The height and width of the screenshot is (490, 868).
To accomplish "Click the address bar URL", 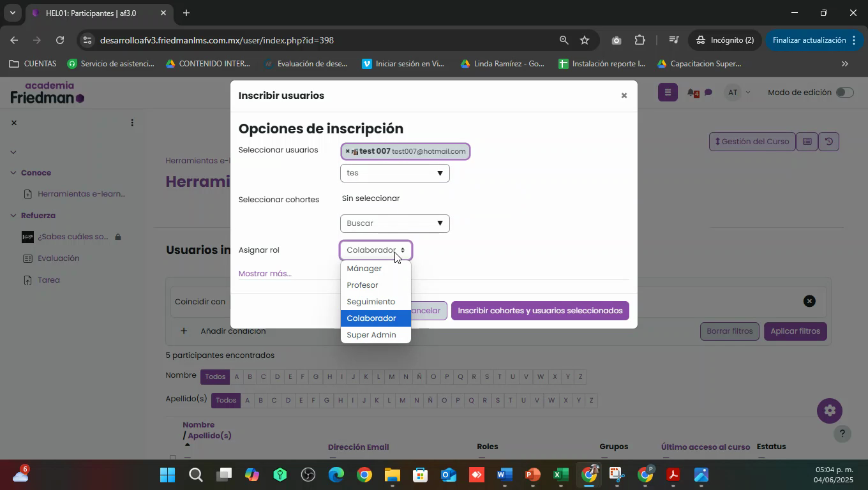I will click(x=217, y=40).
